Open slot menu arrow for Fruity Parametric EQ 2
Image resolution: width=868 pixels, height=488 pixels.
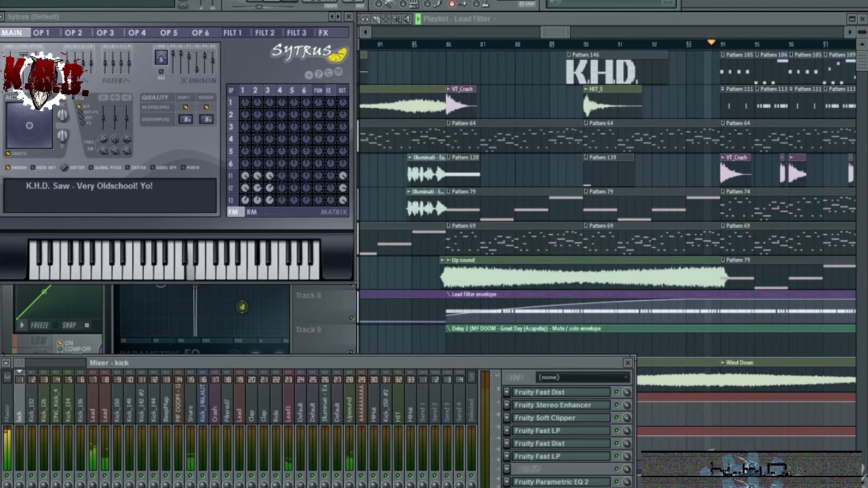coord(507,482)
